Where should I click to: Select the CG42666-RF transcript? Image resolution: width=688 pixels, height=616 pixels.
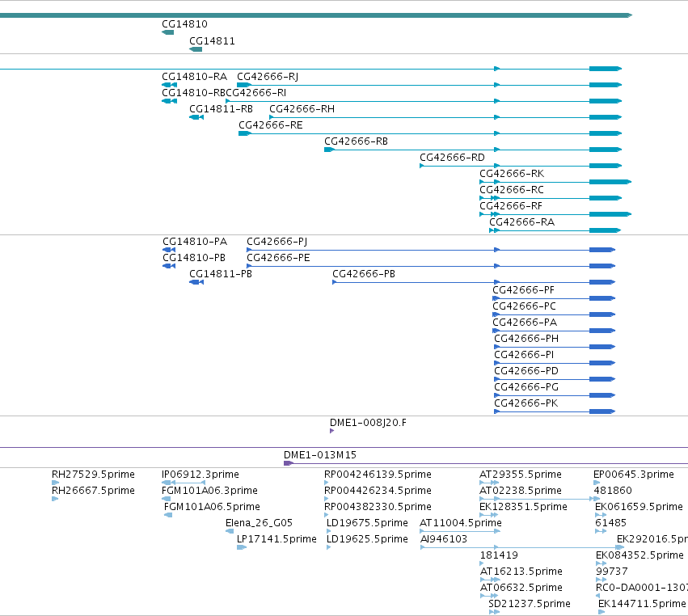(x=511, y=207)
